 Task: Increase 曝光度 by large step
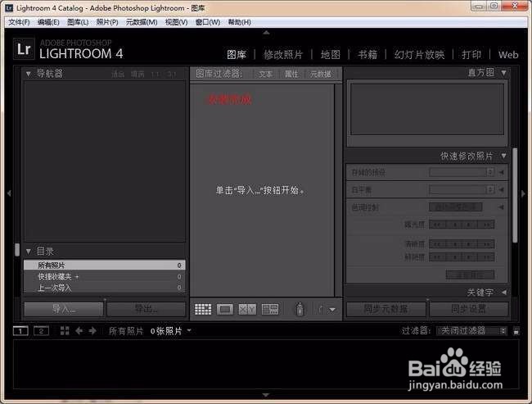tap(486, 225)
